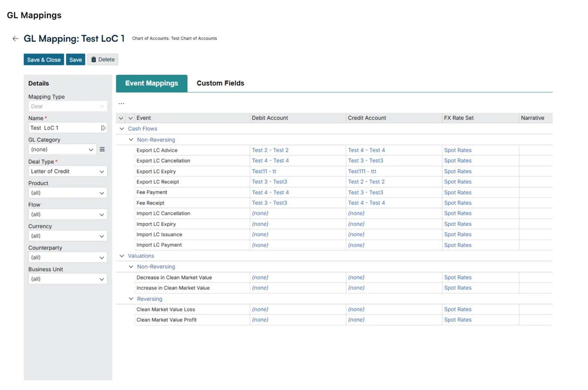The height and width of the screenshot is (390, 588).
Task: Open the Business Unit dropdown
Action: pyautogui.click(x=68, y=279)
